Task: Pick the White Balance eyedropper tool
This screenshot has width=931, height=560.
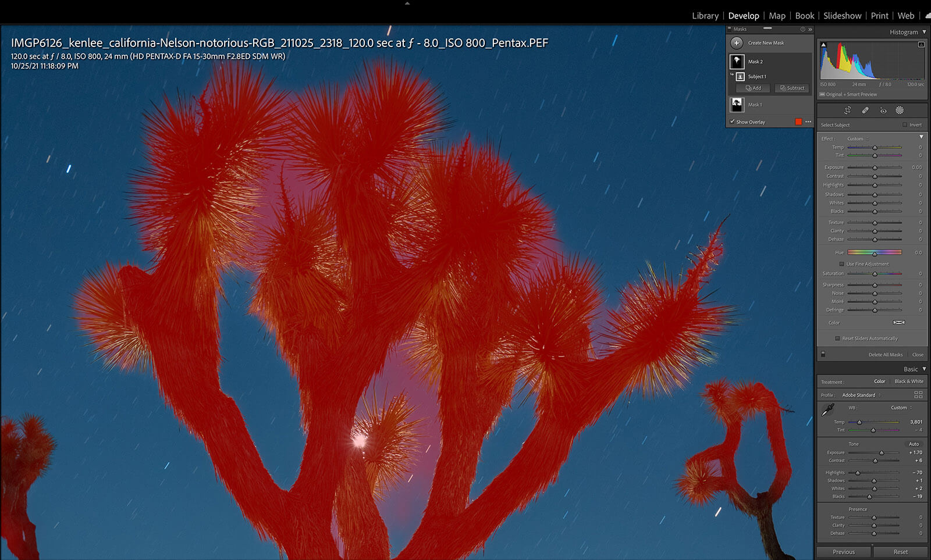Action: point(827,410)
